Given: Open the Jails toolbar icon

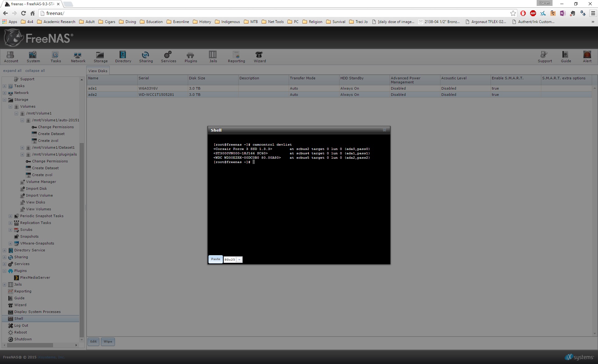Looking at the screenshot, I should (x=213, y=57).
